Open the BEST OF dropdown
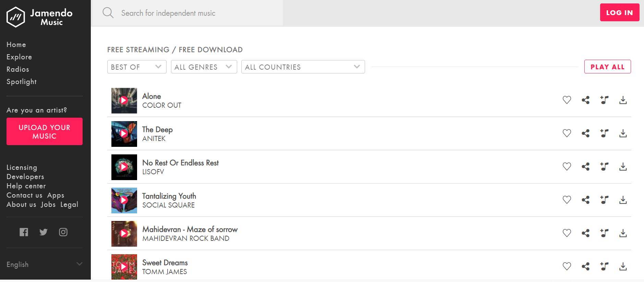 pyautogui.click(x=137, y=67)
